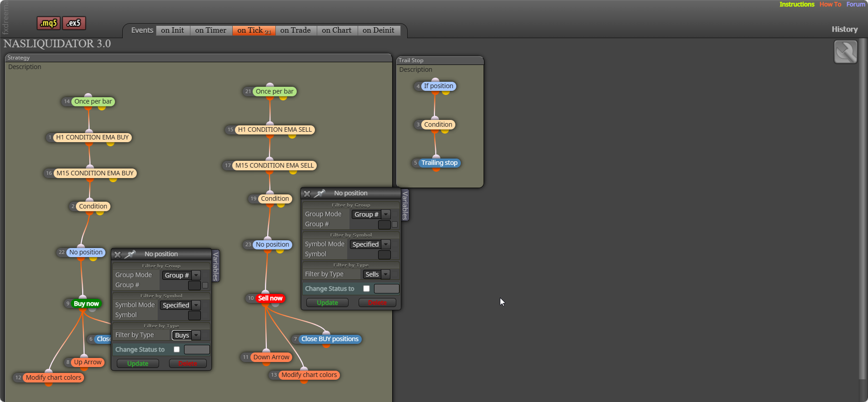This screenshot has height=402, width=868.
Task: Pin the left No position panel
Action: [x=130, y=254]
